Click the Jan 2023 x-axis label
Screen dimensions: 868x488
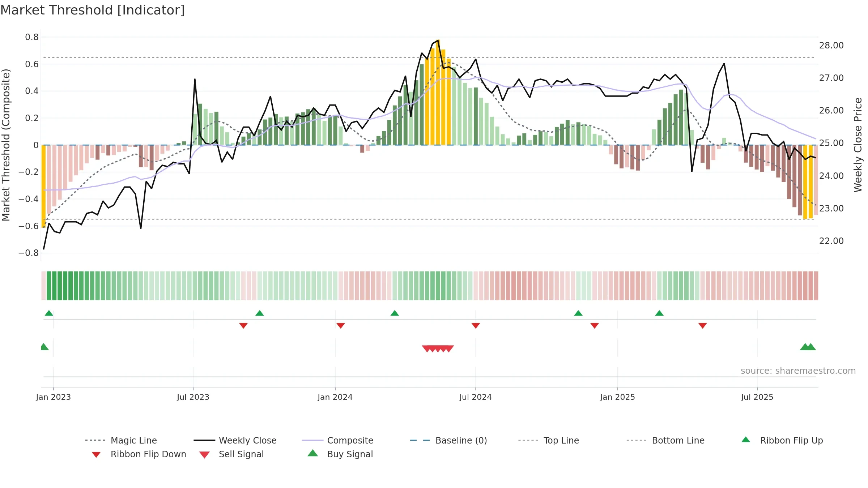coord(54,397)
